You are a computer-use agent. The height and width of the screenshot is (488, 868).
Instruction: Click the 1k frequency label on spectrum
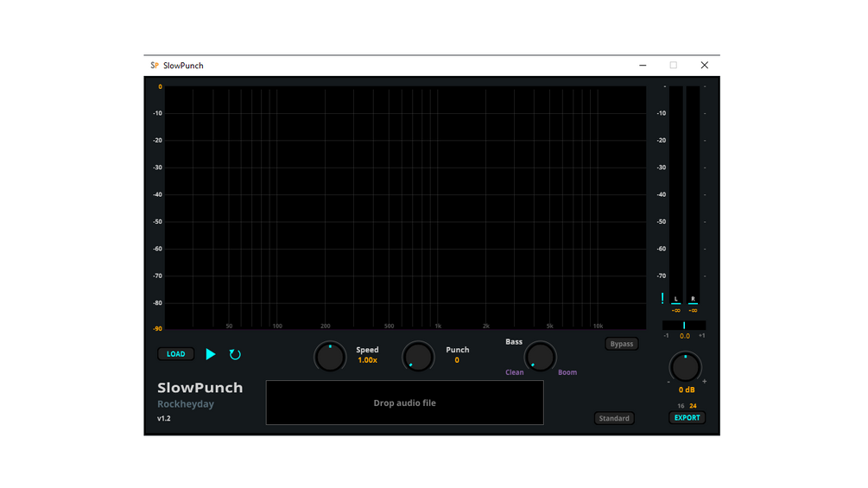click(438, 326)
